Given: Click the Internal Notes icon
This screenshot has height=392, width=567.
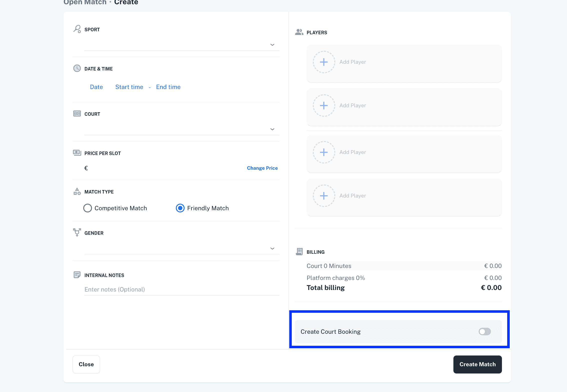Looking at the screenshot, I should click(77, 275).
